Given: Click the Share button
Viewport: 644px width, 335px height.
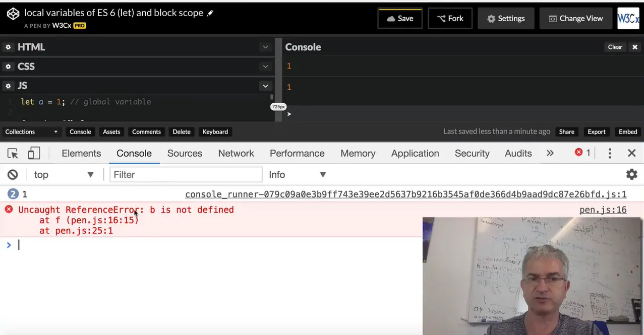Looking at the screenshot, I should (x=566, y=131).
